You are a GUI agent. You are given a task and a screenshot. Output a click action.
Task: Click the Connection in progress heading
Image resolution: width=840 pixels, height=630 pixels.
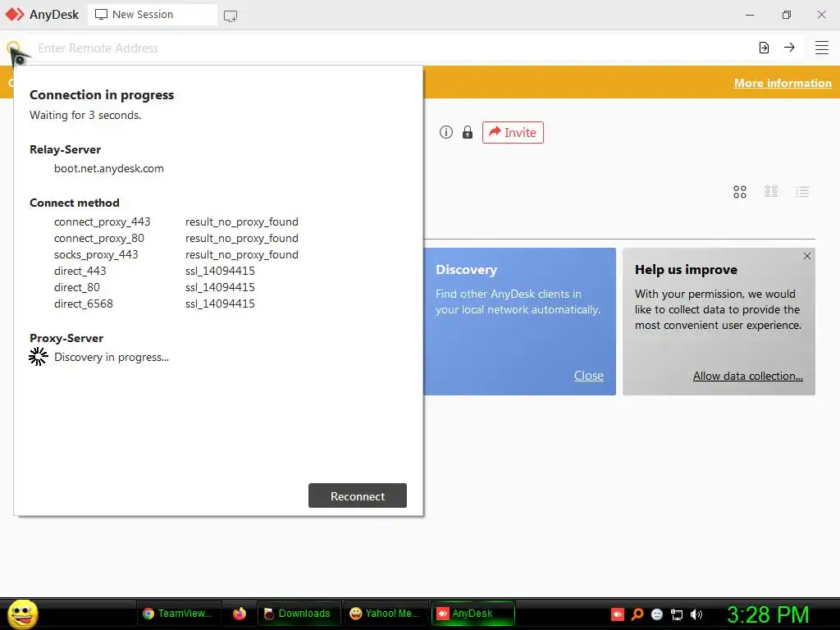(102, 95)
